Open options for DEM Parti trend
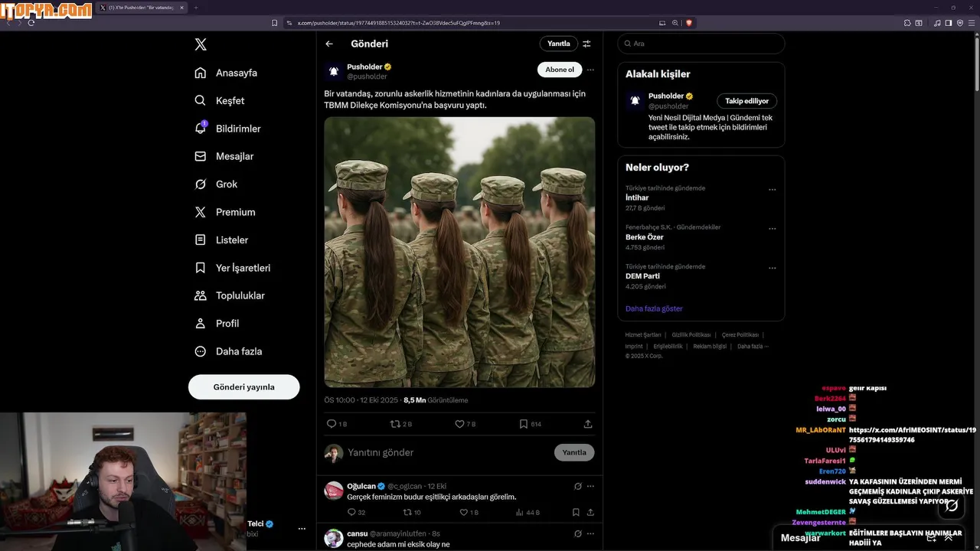The height and width of the screenshot is (551, 980). [x=772, y=268]
